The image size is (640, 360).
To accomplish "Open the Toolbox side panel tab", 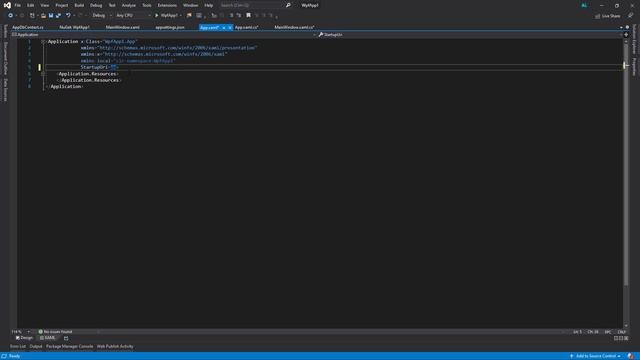I will (x=5, y=31).
